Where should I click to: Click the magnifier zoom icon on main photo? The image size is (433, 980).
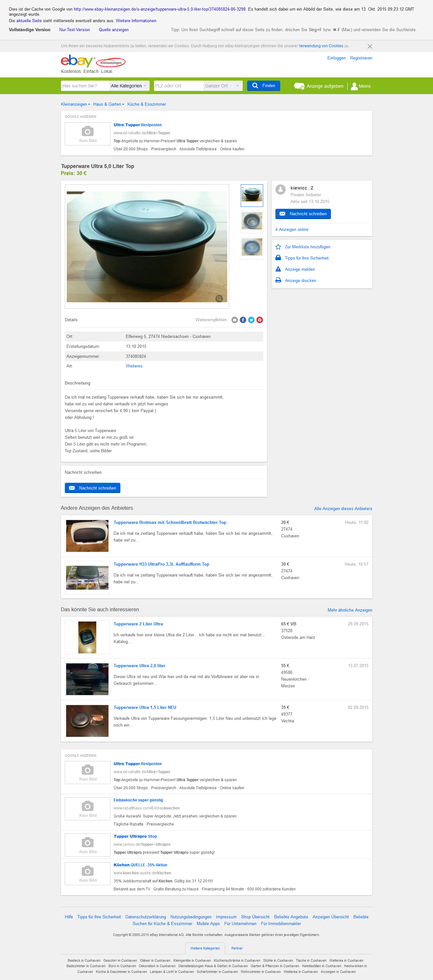coord(219,299)
